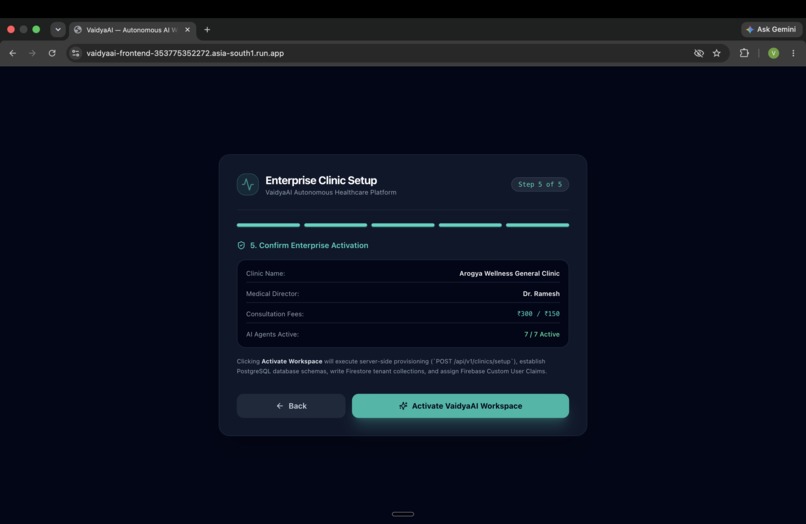Click the AI Agents Active: label

[x=272, y=334]
